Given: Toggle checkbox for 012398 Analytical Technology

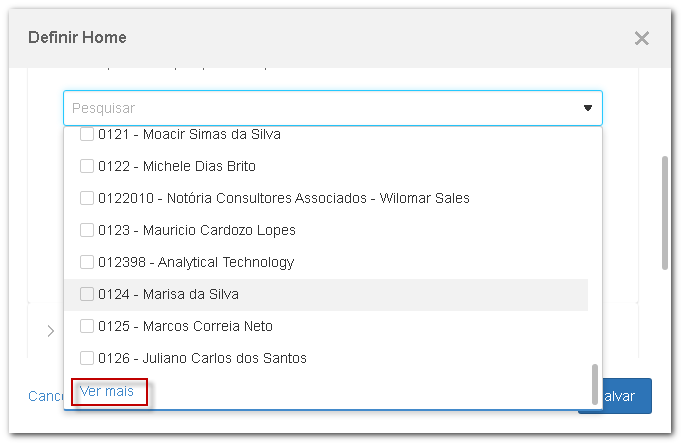Looking at the screenshot, I should [x=87, y=262].
